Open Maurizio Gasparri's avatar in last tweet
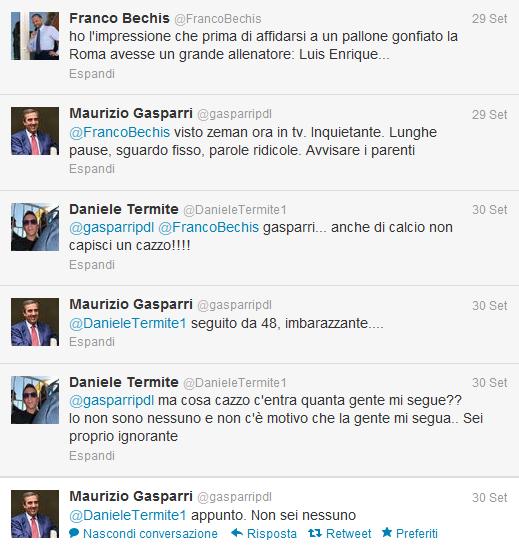519x553 pixels. (35, 514)
